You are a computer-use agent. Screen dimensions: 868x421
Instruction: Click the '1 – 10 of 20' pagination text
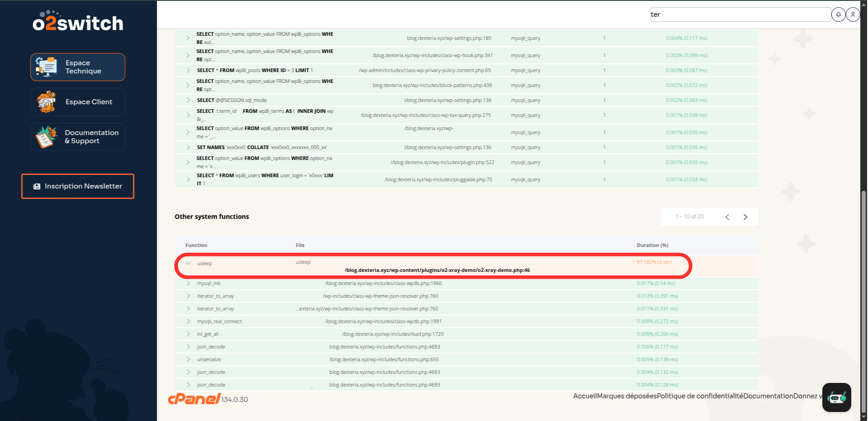[x=690, y=217]
